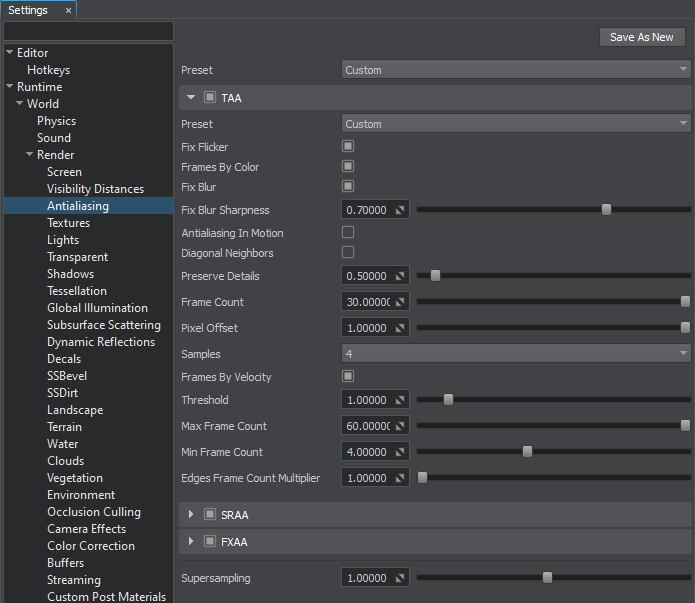Click the spinner icon in Preserve Details field

point(400,276)
